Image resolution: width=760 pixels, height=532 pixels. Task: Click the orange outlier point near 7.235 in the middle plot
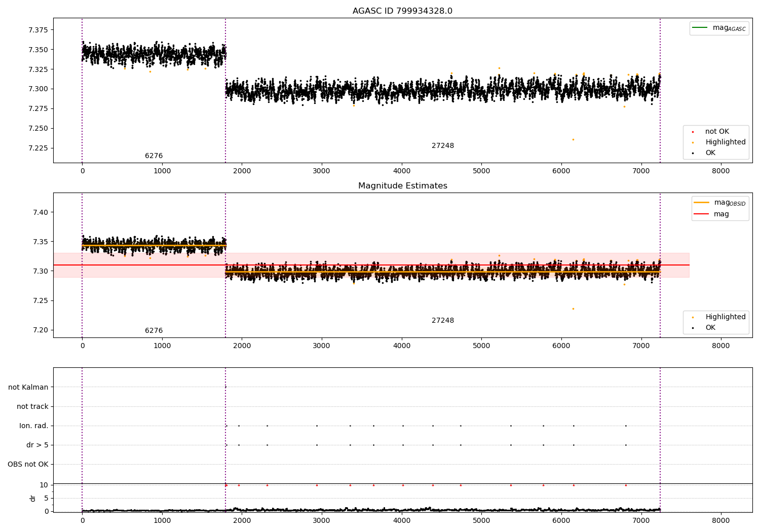pyautogui.click(x=573, y=309)
